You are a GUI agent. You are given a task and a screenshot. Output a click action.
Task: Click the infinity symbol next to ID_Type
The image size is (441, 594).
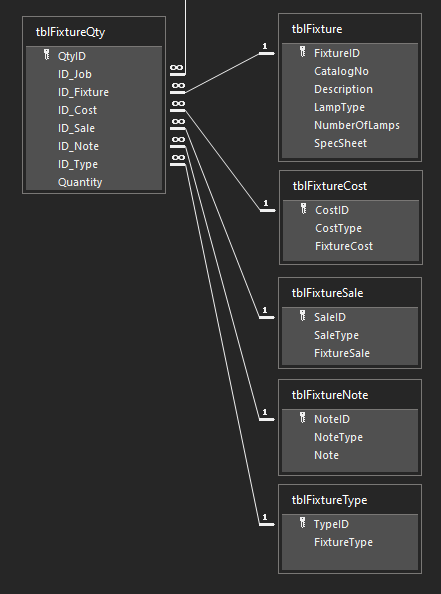tap(177, 158)
